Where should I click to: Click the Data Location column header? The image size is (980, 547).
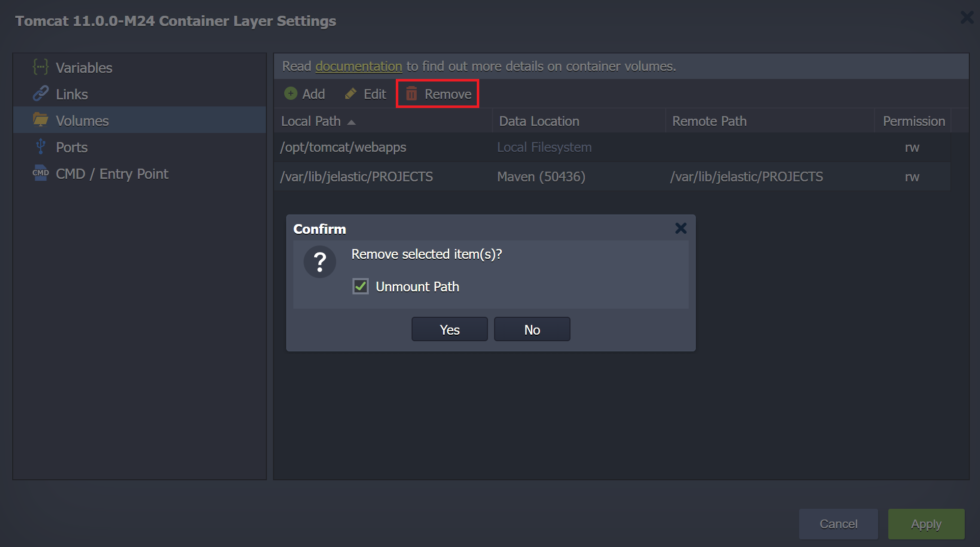click(579, 121)
